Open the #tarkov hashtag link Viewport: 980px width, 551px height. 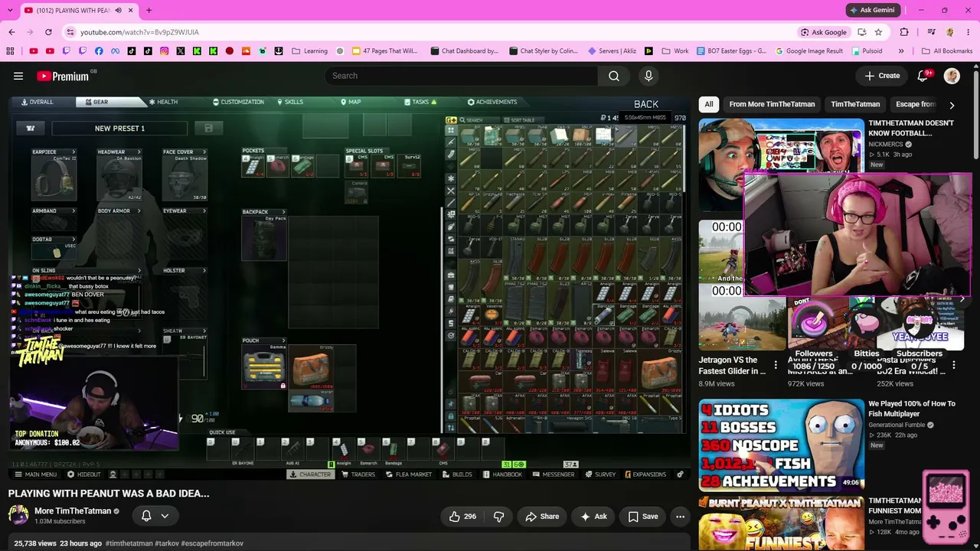(x=167, y=543)
